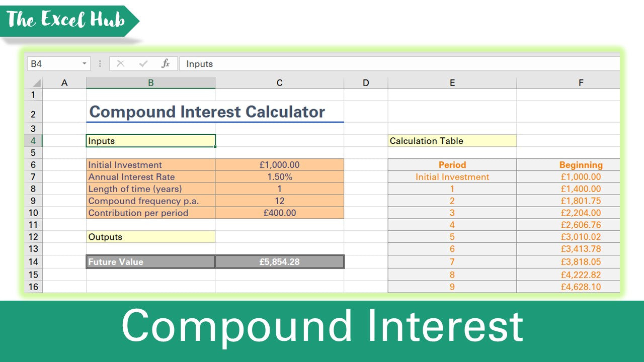The image size is (644, 362).
Task: Click the Enter checkmark icon in formula bar
Action: [142, 64]
